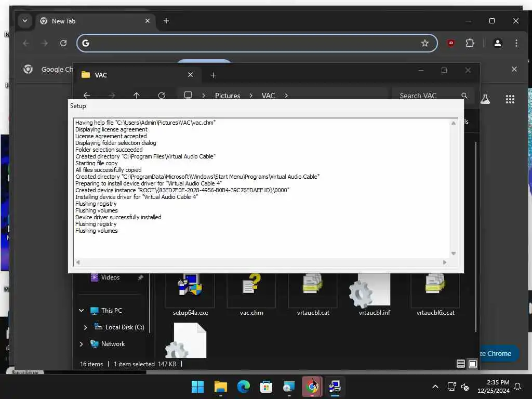Switch to details view layout

tap(460, 364)
